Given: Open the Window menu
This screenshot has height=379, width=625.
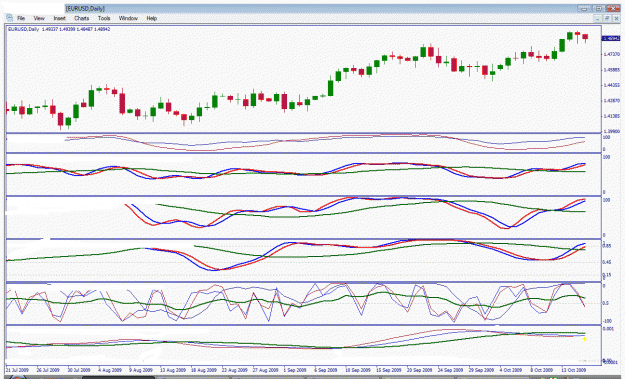Looking at the screenshot, I should click(x=128, y=18).
